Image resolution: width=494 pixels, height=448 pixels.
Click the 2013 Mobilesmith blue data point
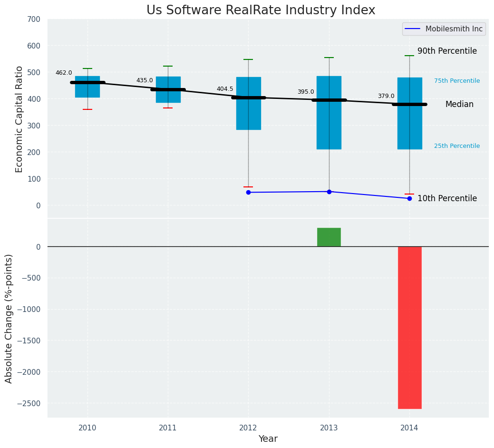point(329,192)
